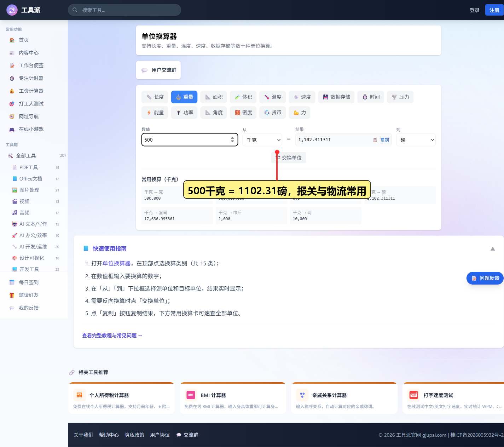Click the 登录 link

[x=474, y=10]
